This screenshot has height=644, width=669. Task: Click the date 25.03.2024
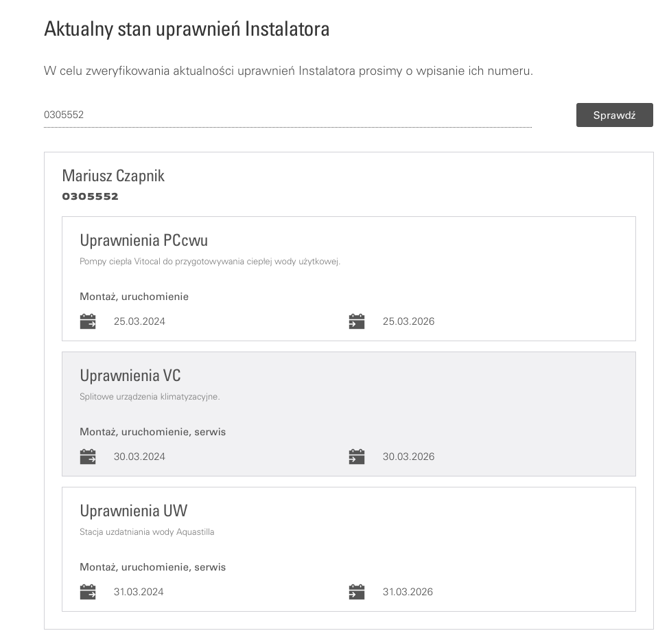coord(139,321)
